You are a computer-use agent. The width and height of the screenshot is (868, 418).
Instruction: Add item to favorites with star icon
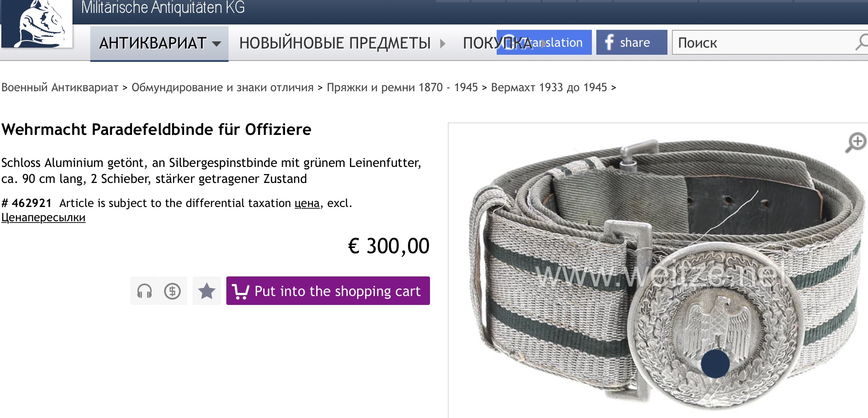click(x=207, y=291)
